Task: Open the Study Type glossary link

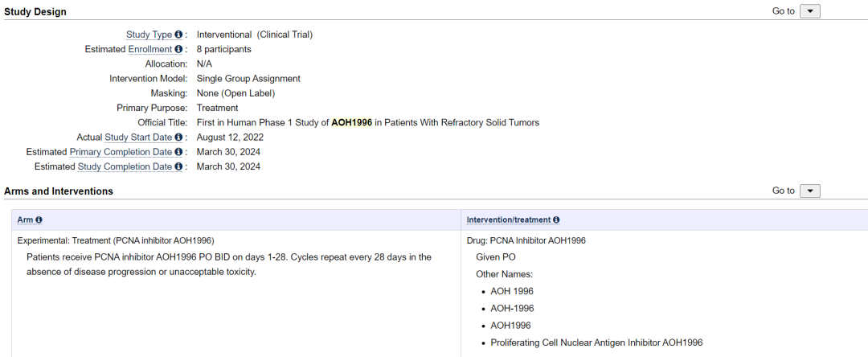Action: [x=149, y=35]
